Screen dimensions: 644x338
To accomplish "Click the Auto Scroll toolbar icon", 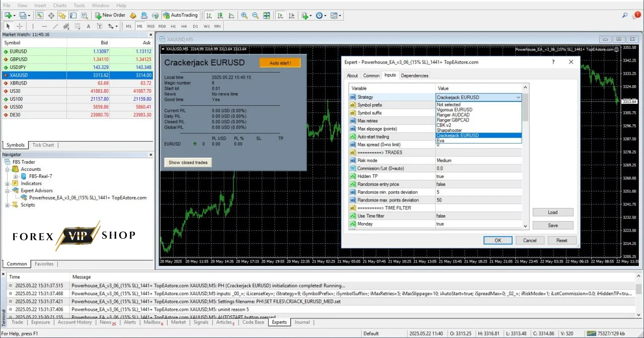I will click(x=281, y=16).
